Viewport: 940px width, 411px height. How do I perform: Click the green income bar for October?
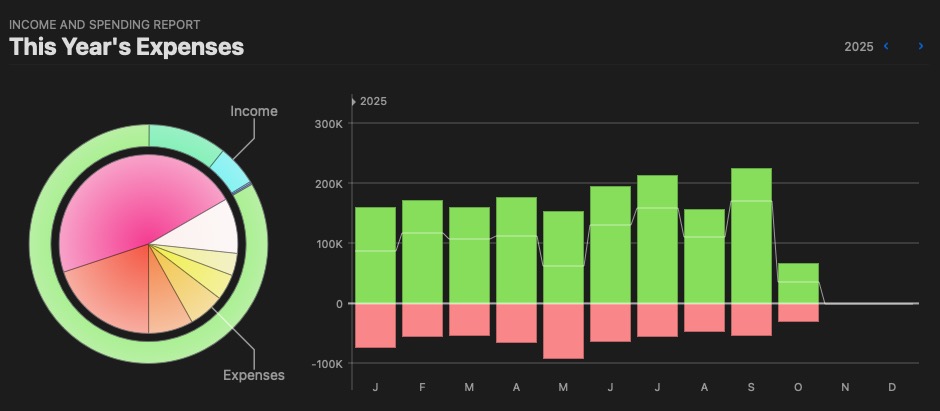(798, 283)
